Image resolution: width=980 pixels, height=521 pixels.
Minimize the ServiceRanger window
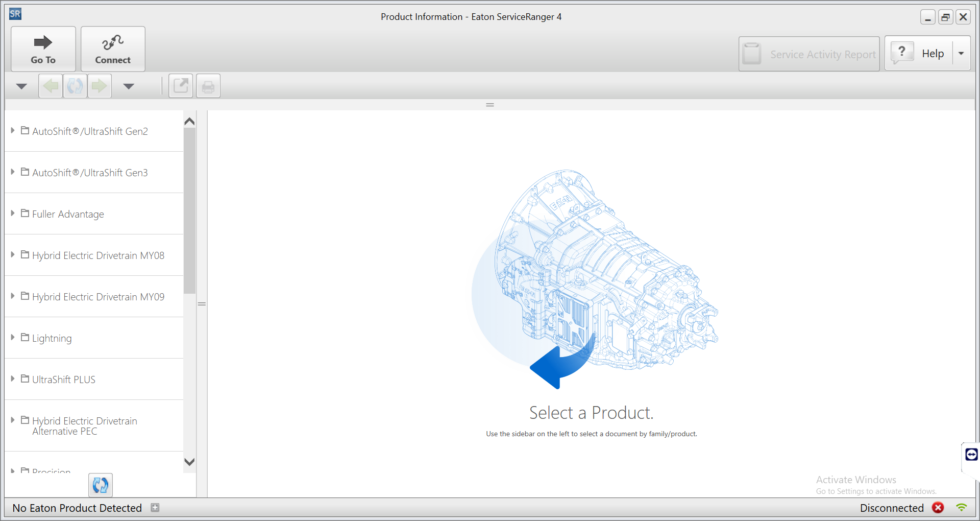[x=928, y=17]
